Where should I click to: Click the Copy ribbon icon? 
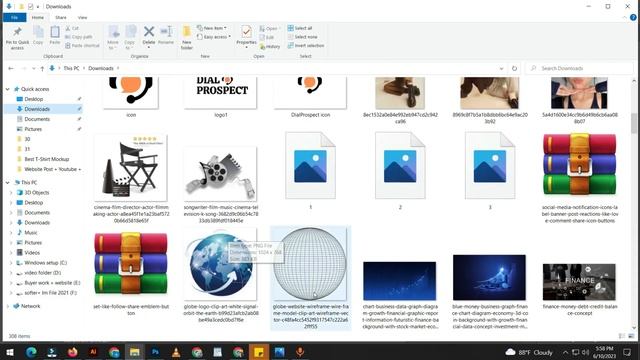point(38,33)
